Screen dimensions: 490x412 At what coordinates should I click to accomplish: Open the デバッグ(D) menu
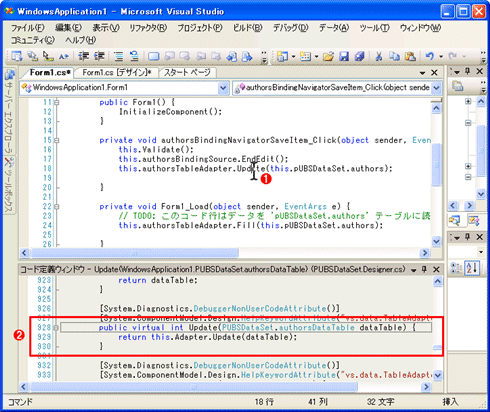tap(291, 28)
